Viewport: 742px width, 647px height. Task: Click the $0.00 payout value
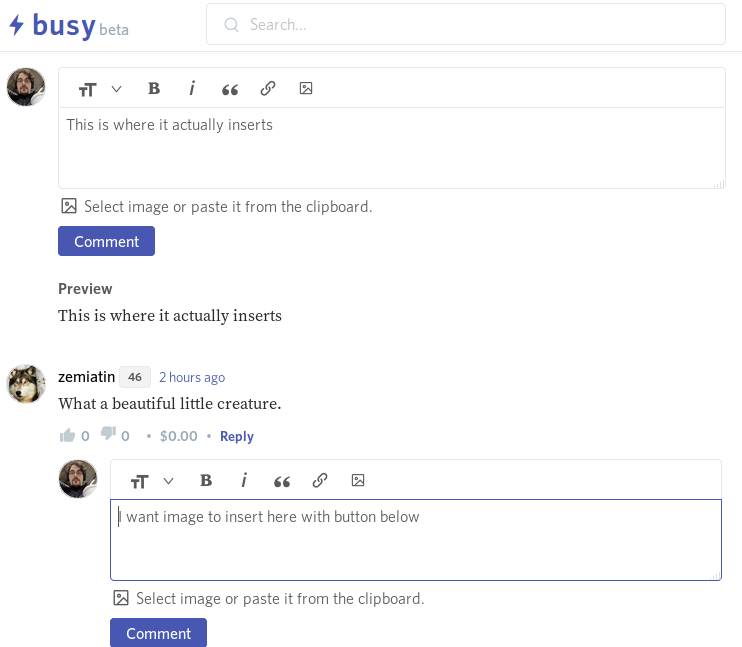[x=178, y=436]
